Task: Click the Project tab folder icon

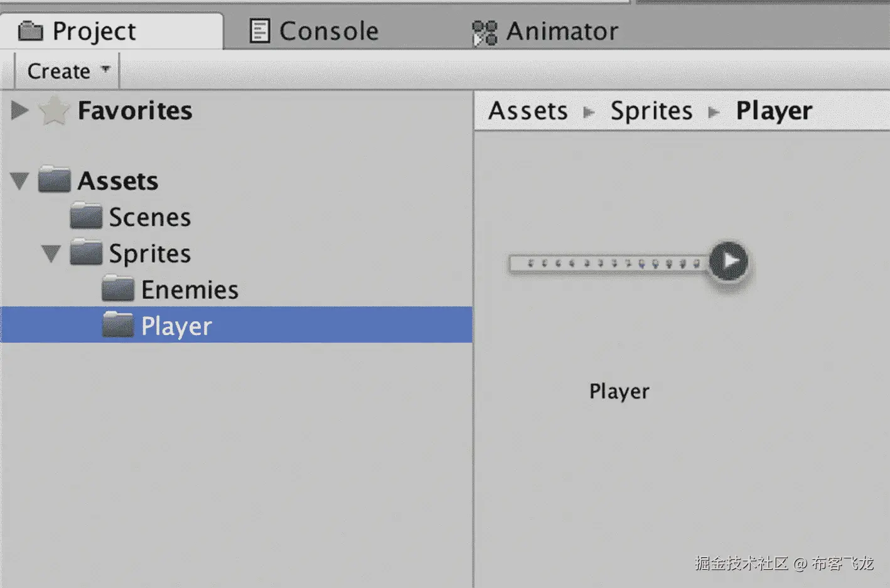Action: tap(30, 31)
